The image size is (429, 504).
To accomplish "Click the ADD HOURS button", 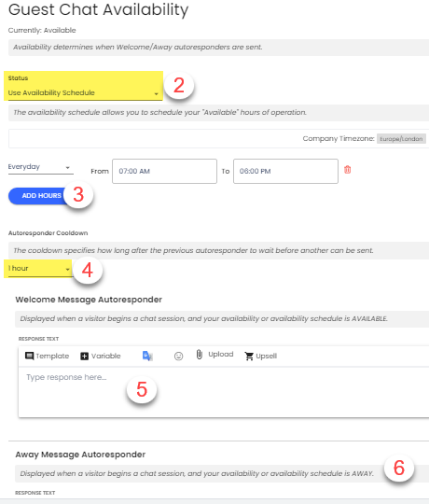I will point(40,196).
